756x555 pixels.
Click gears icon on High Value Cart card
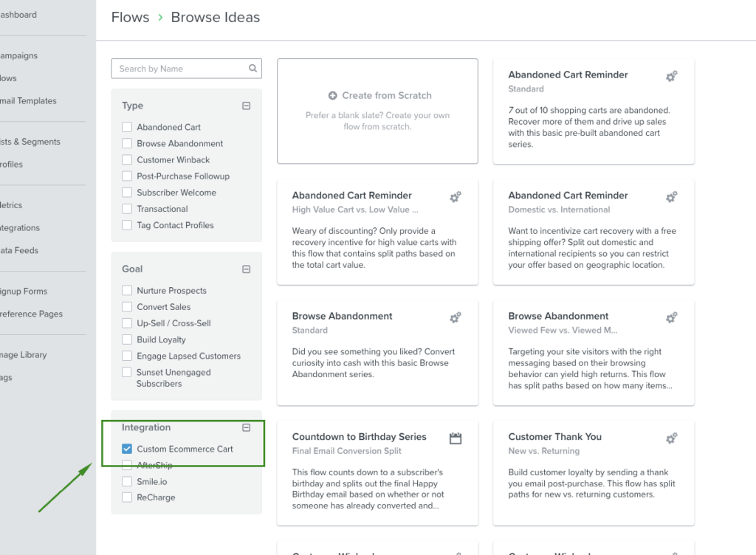455,197
